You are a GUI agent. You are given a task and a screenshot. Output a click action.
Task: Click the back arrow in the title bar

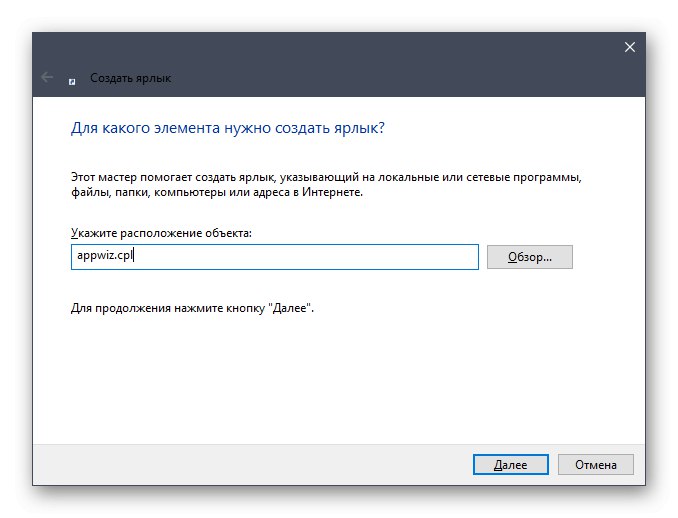click(x=47, y=77)
